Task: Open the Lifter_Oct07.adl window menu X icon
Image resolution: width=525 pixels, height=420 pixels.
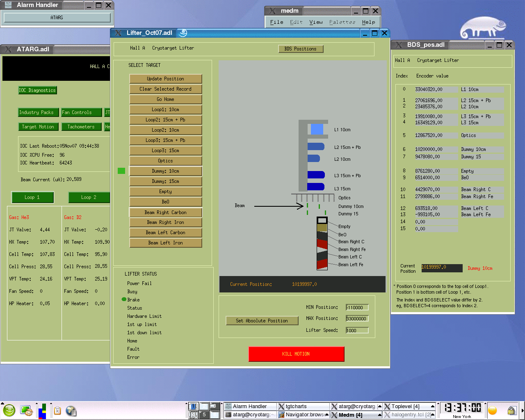Action: point(118,33)
